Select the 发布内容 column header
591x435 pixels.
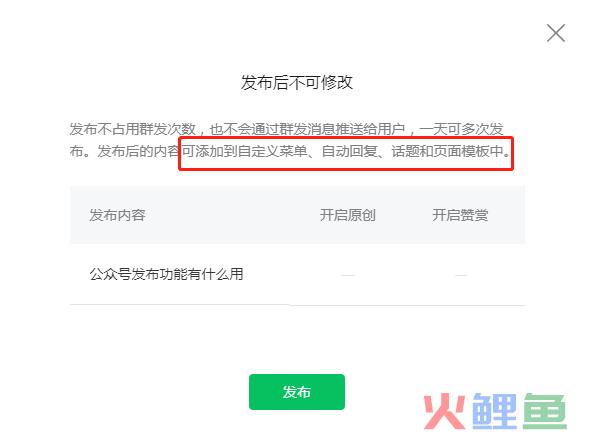(117, 215)
